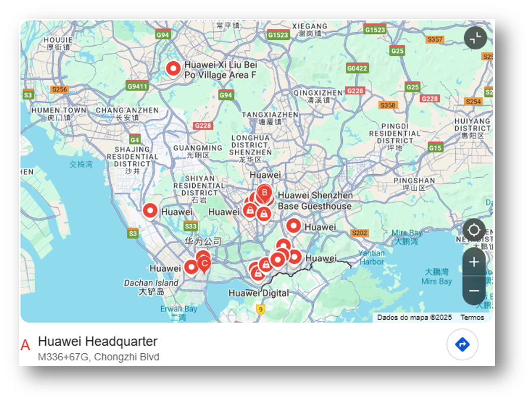Screen dimensions: 532x403
Task: Center map on my current location
Action: click(x=474, y=230)
